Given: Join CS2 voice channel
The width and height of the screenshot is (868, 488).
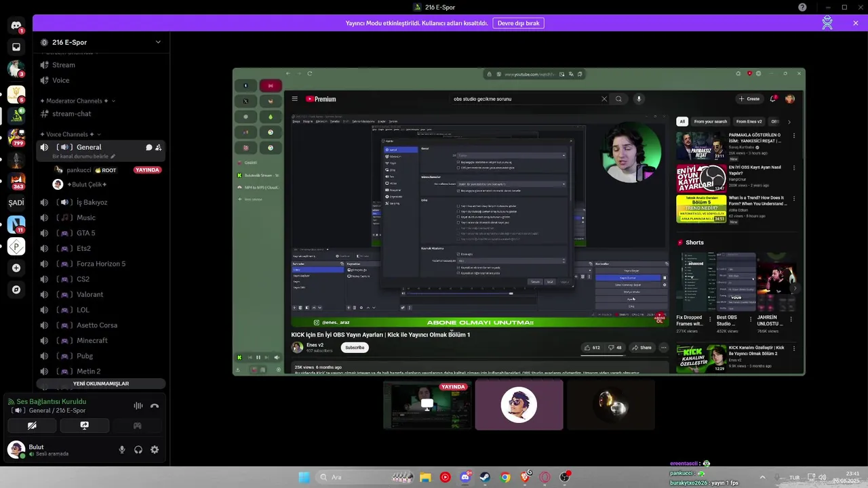Looking at the screenshot, I should (102, 279).
